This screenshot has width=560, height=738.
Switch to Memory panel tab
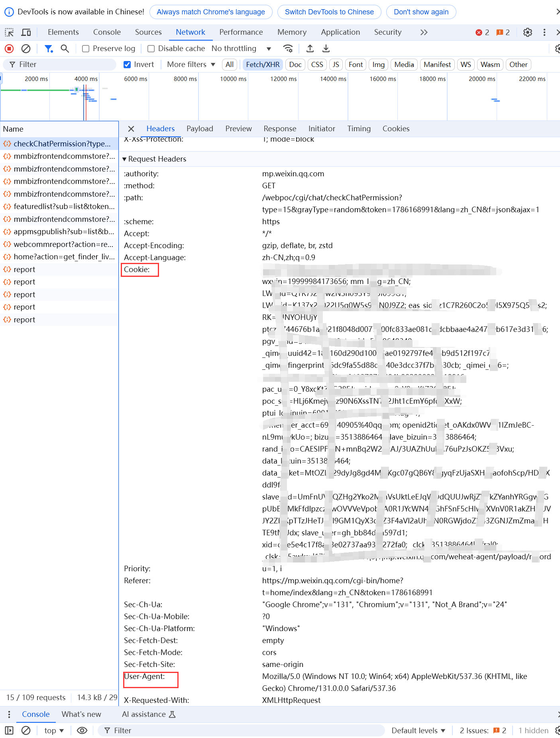[x=292, y=32]
